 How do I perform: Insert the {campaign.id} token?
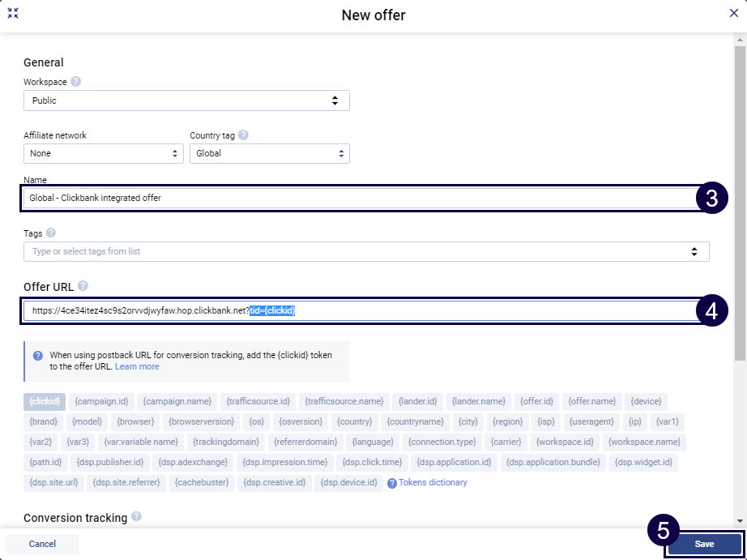101,401
